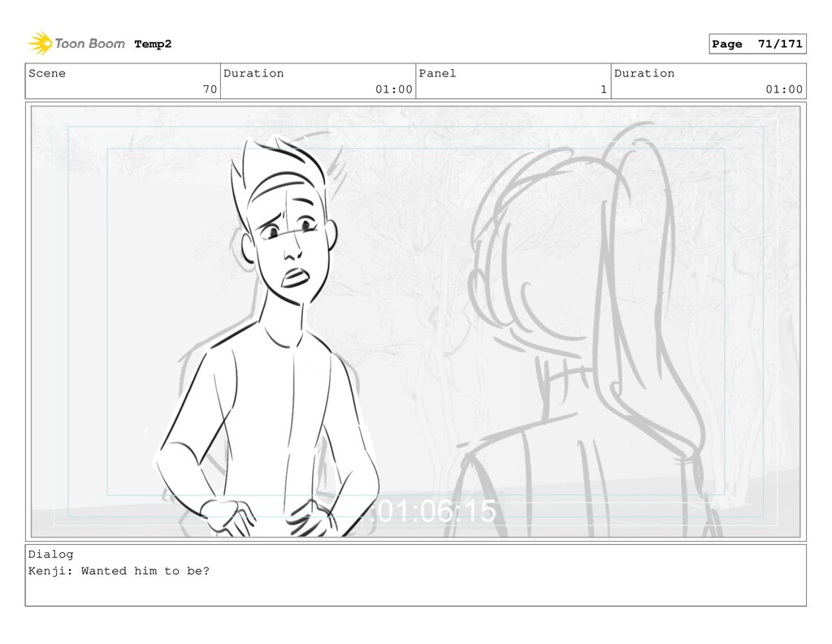The image size is (832, 644).
Task: Select the scene number value '70'
Action: point(210,89)
